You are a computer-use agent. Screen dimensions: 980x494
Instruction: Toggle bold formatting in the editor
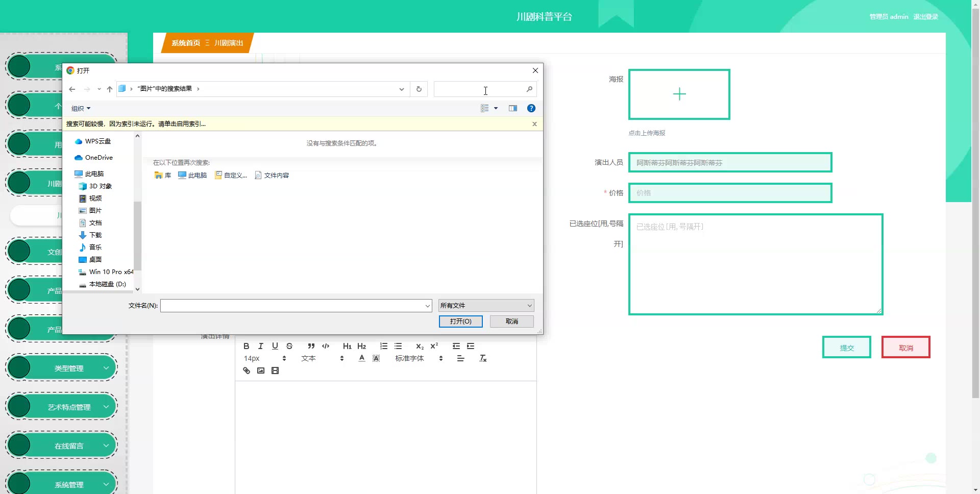pyautogui.click(x=246, y=346)
